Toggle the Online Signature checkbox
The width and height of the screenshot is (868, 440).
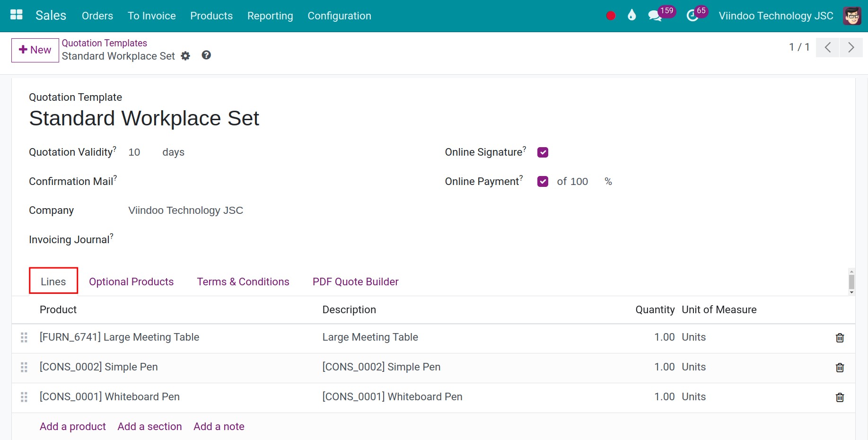[543, 152]
